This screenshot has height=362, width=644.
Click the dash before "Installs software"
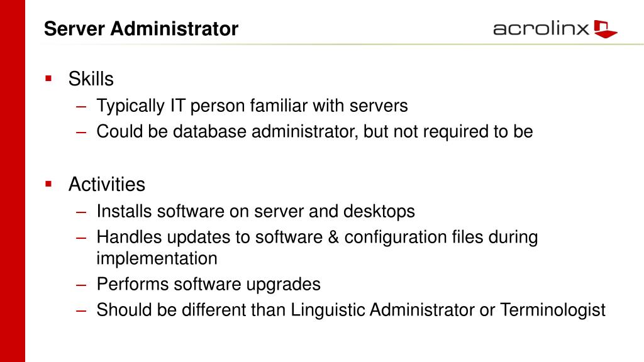coord(80,212)
